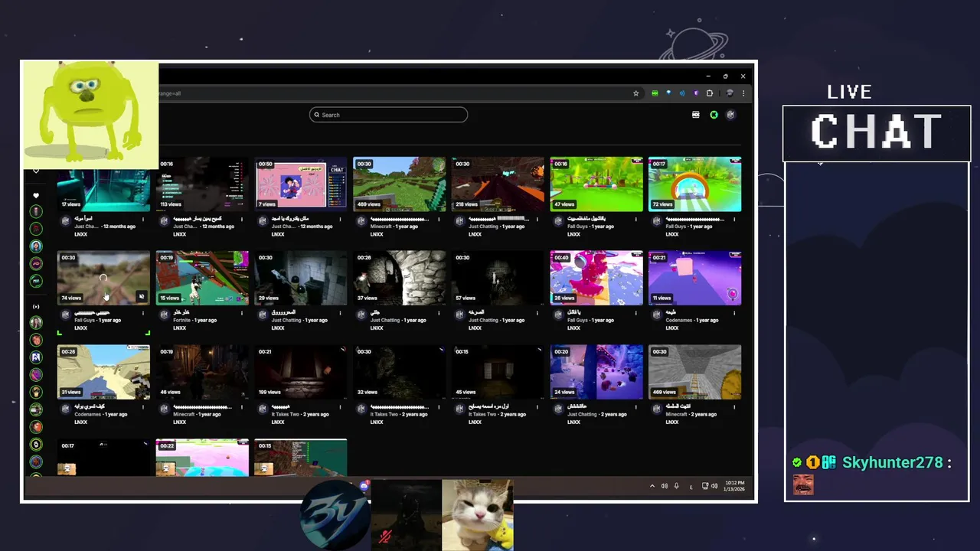Show hidden icons with the taskbar chevron
The width and height of the screenshot is (980, 551).
652,486
